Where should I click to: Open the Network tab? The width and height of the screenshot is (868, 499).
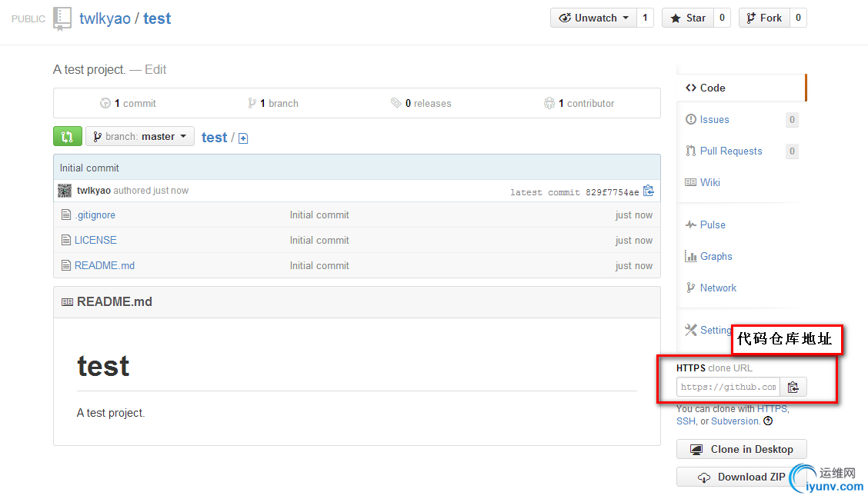click(x=718, y=288)
